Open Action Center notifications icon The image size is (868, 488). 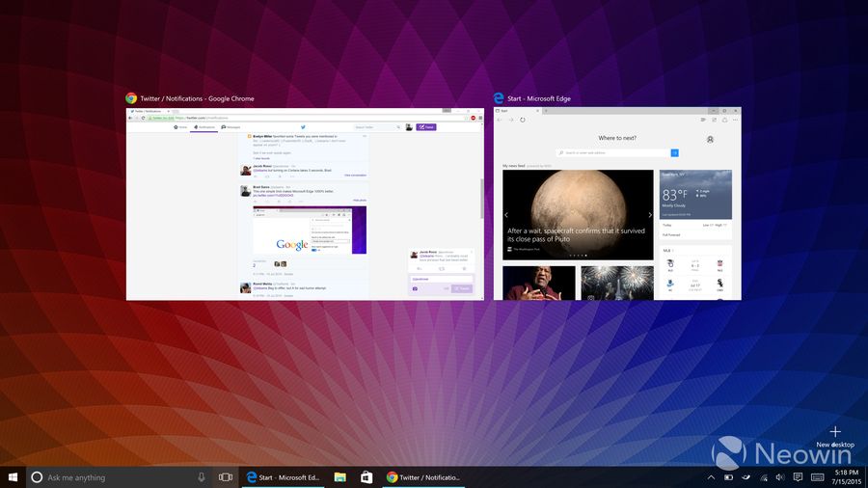click(798, 477)
